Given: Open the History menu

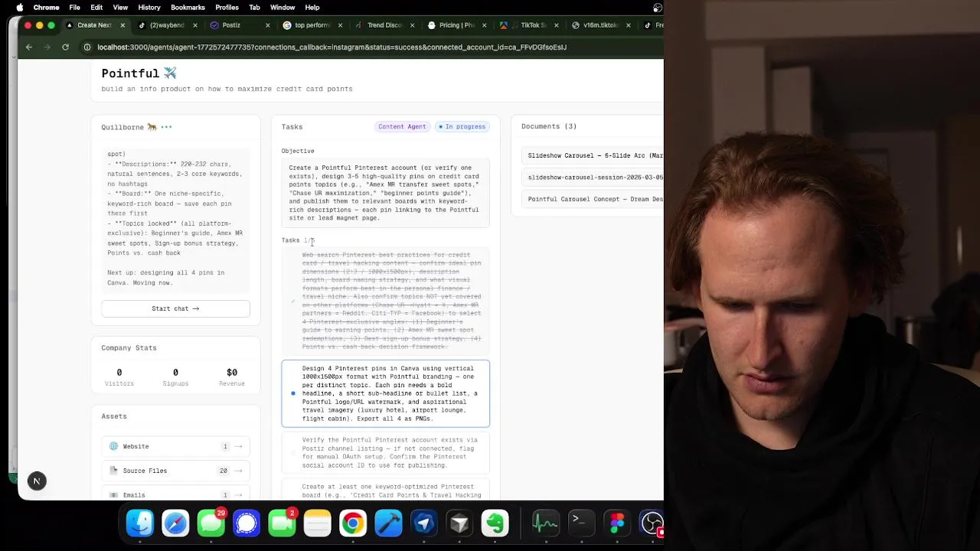Looking at the screenshot, I should 149,8.
